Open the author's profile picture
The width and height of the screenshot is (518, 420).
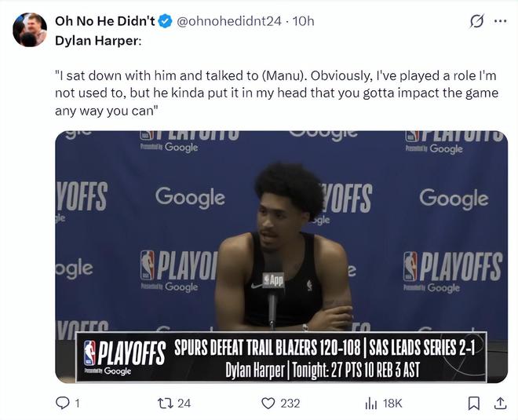click(x=30, y=30)
